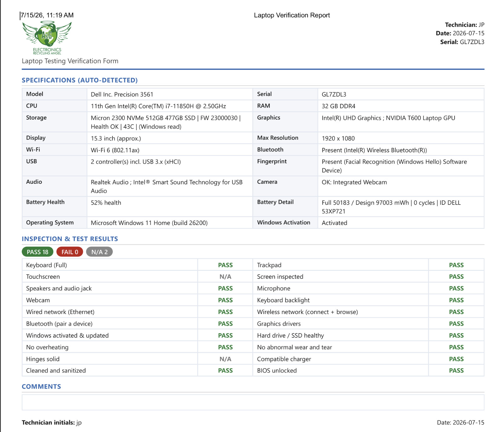Click the 'Activated' Windows Activation value
Viewport: 504px width, 432px height.
(x=334, y=223)
